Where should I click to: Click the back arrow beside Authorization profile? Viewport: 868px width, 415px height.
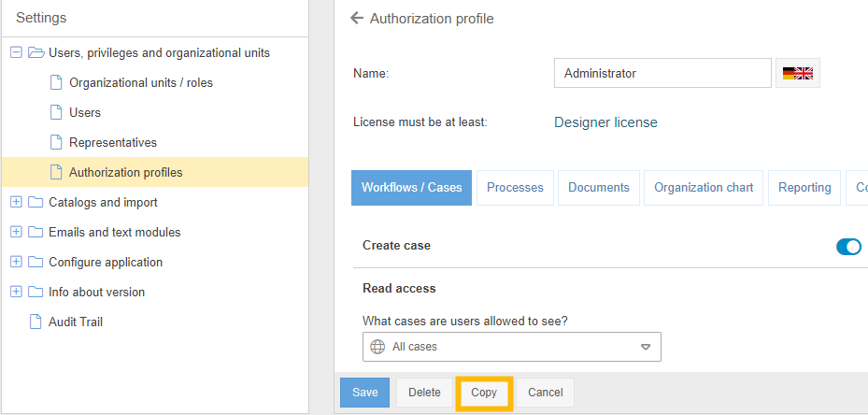coord(356,19)
